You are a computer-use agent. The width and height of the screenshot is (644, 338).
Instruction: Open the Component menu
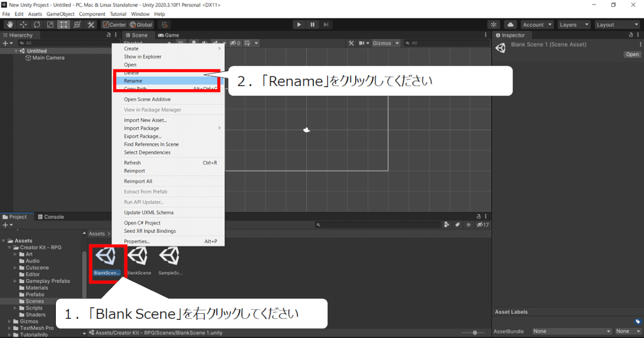[92, 14]
